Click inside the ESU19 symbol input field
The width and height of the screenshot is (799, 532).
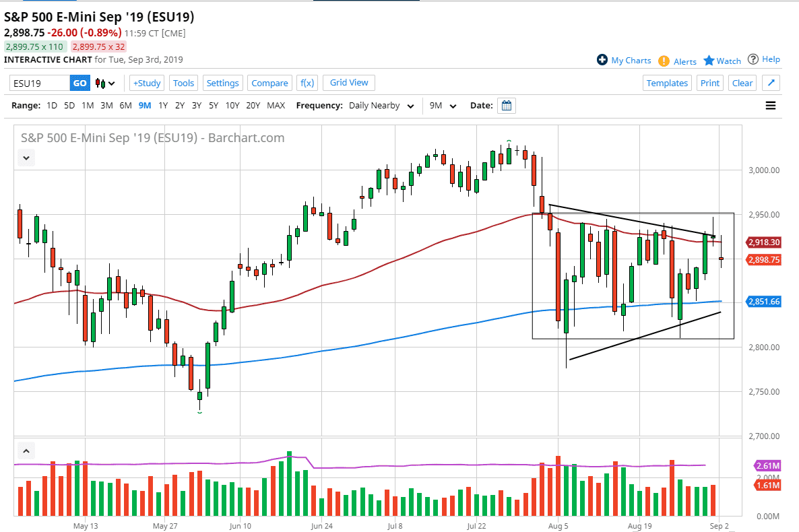point(40,82)
